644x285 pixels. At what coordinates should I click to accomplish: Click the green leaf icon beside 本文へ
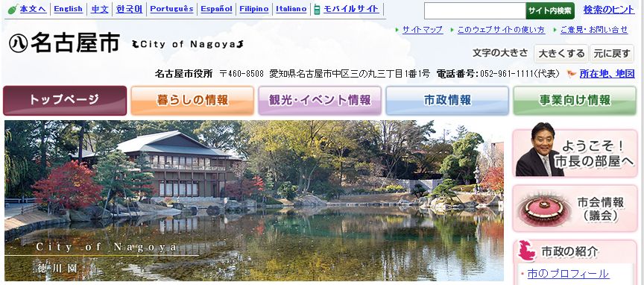pyautogui.click(x=13, y=10)
